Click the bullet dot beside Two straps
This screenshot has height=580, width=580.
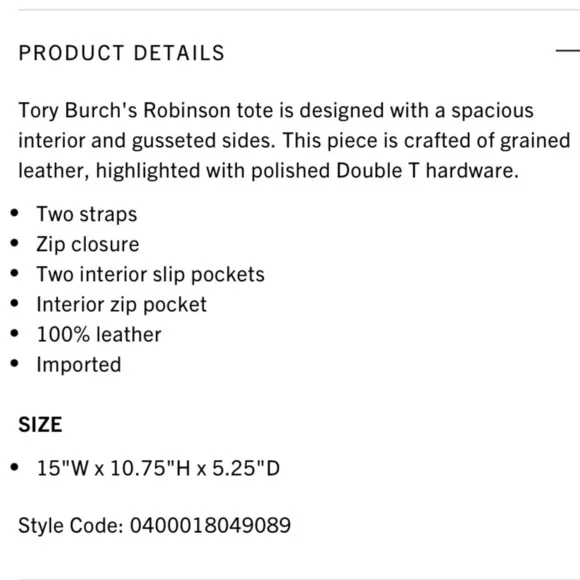(x=15, y=213)
